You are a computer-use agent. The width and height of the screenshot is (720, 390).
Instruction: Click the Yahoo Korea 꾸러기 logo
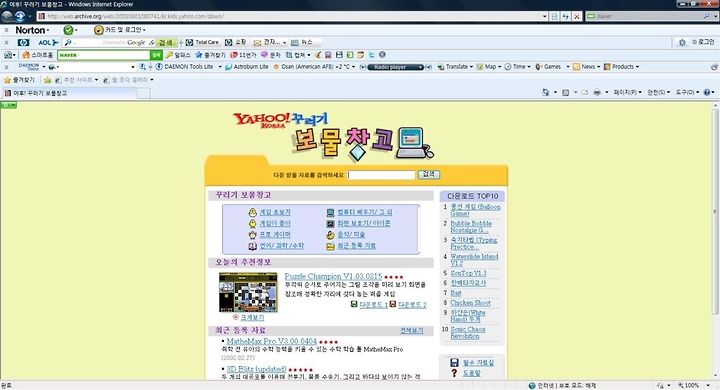point(280,120)
